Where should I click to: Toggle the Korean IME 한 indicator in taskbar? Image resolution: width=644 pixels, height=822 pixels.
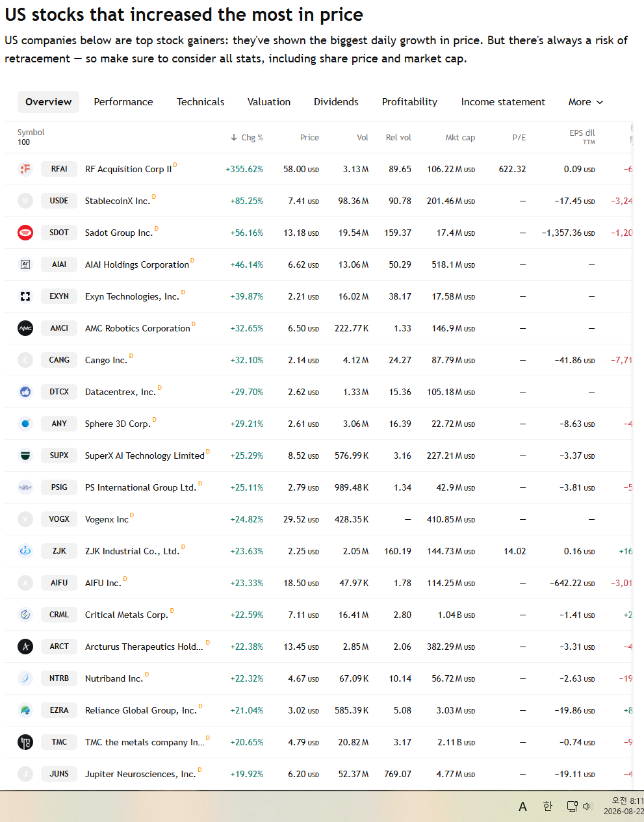coord(548,806)
